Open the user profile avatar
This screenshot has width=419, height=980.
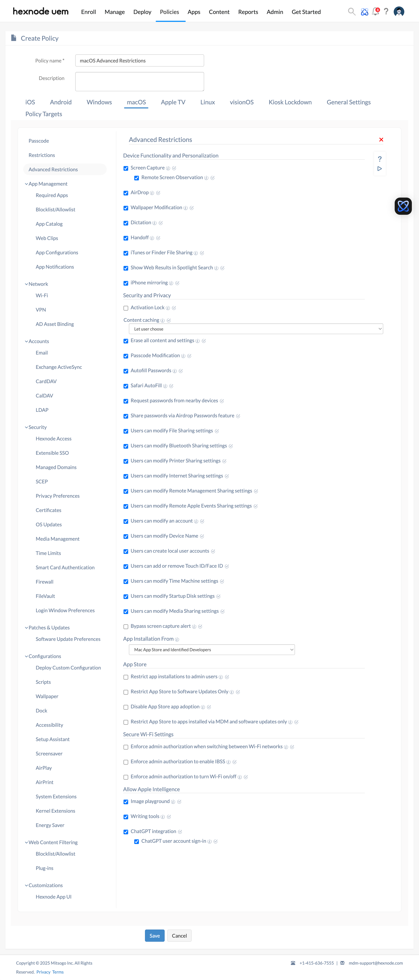(x=399, y=12)
